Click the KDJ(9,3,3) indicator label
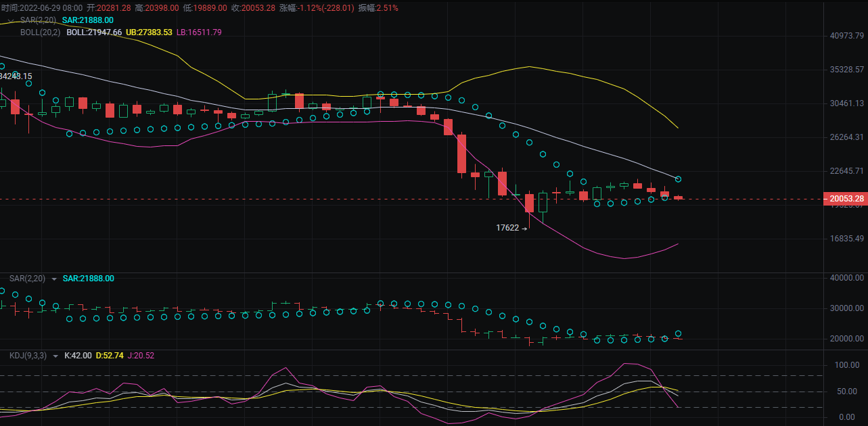Screen dimensions: 868x426 tap(28, 356)
